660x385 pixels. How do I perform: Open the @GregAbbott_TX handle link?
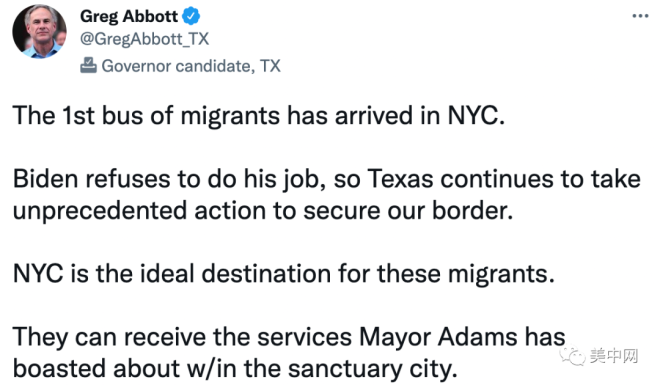[144, 39]
